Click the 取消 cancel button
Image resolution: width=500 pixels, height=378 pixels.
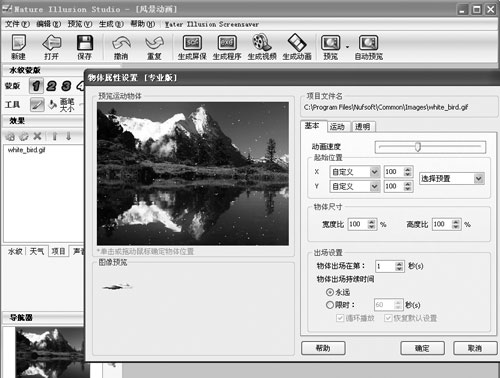pos(475,348)
